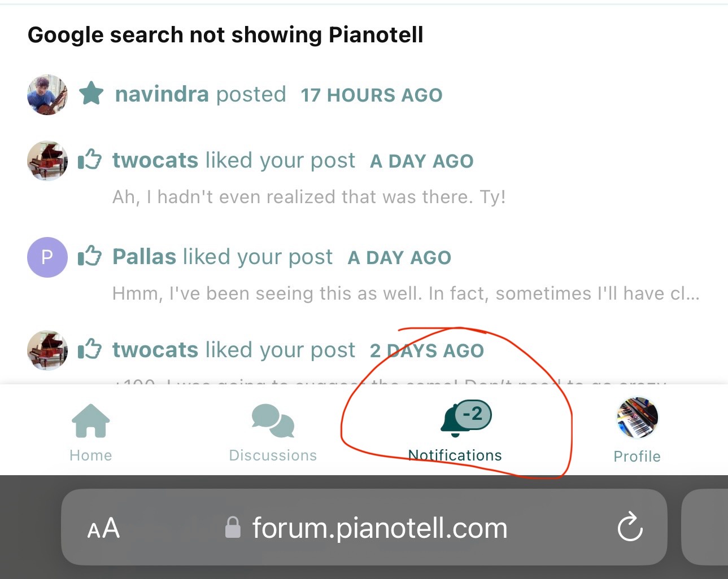
Task: Click the star icon beside navindra
Action: (91, 94)
